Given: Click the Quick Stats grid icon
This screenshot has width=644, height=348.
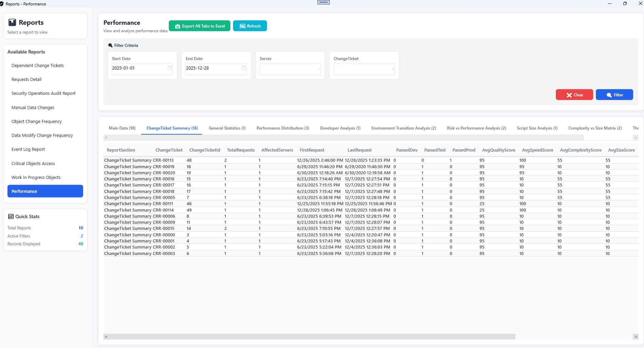Looking at the screenshot, I should [x=11, y=217].
